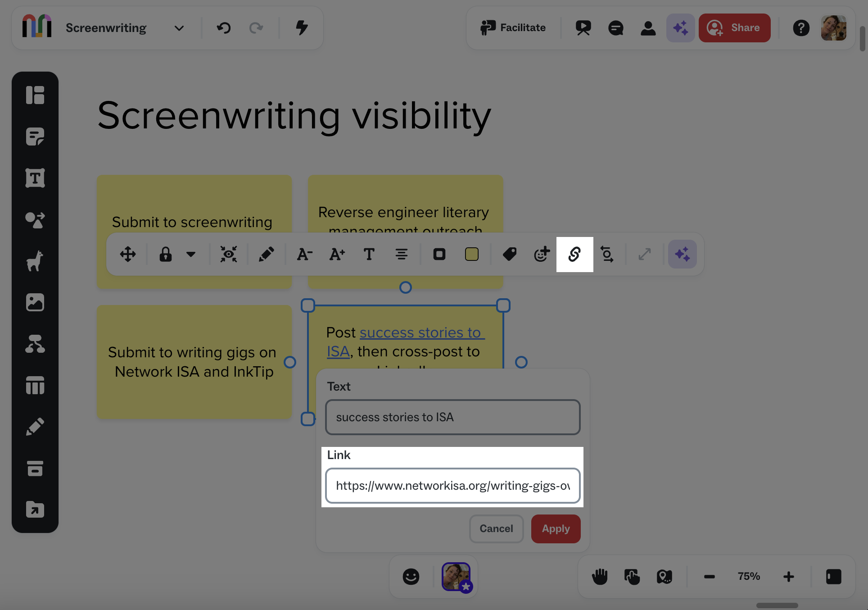Viewport: 868px width, 610px height.
Task: Enable the hand pan tool
Action: click(599, 576)
